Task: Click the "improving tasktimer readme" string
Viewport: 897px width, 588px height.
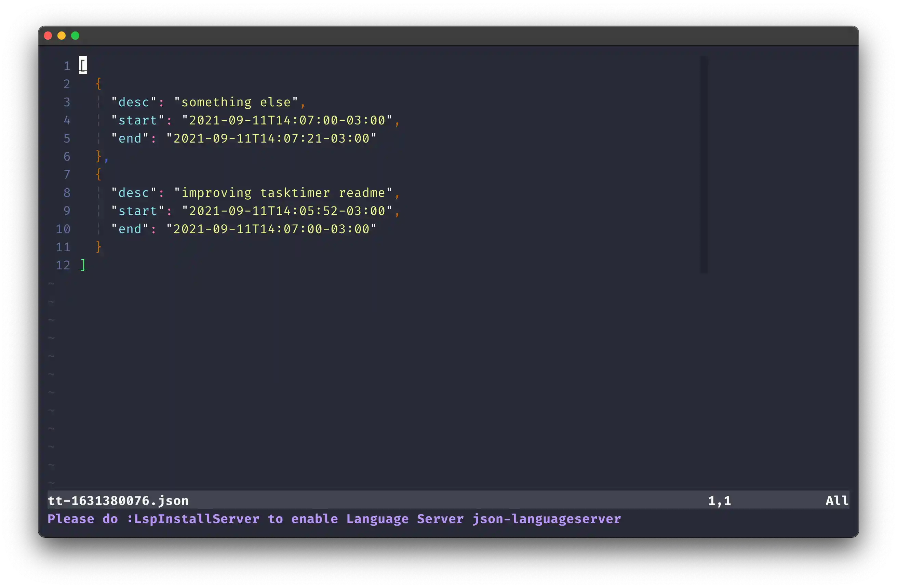Action: tap(283, 192)
